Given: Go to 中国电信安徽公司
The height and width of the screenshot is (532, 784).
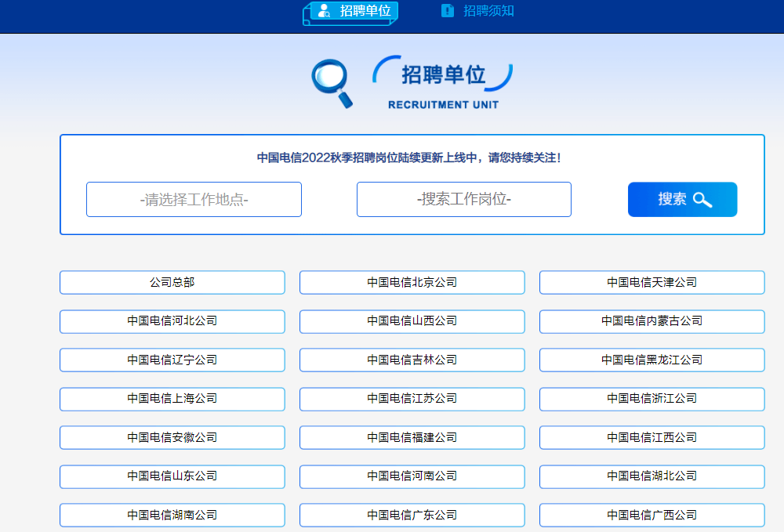Looking at the screenshot, I should (172, 438).
